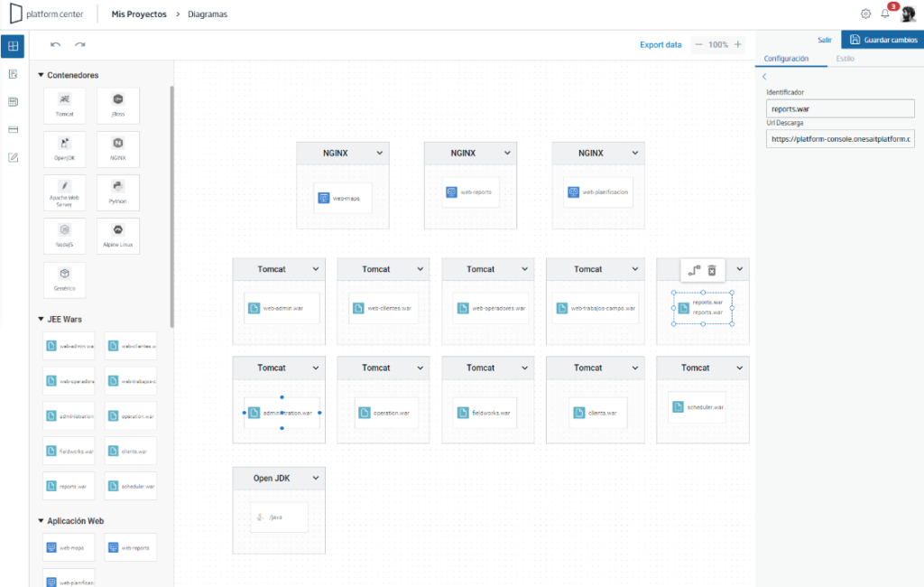The width and height of the screenshot is (924, 587).
Task: Edit the Url Descarga input field
Action: pyautogui.click(x=840, y=139)
